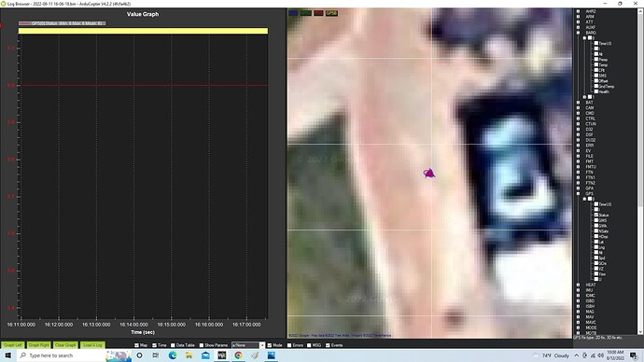Screen dimensions: 644x362
Task: Click the vehicle marker on the map
Action: [x=429, y=174]
